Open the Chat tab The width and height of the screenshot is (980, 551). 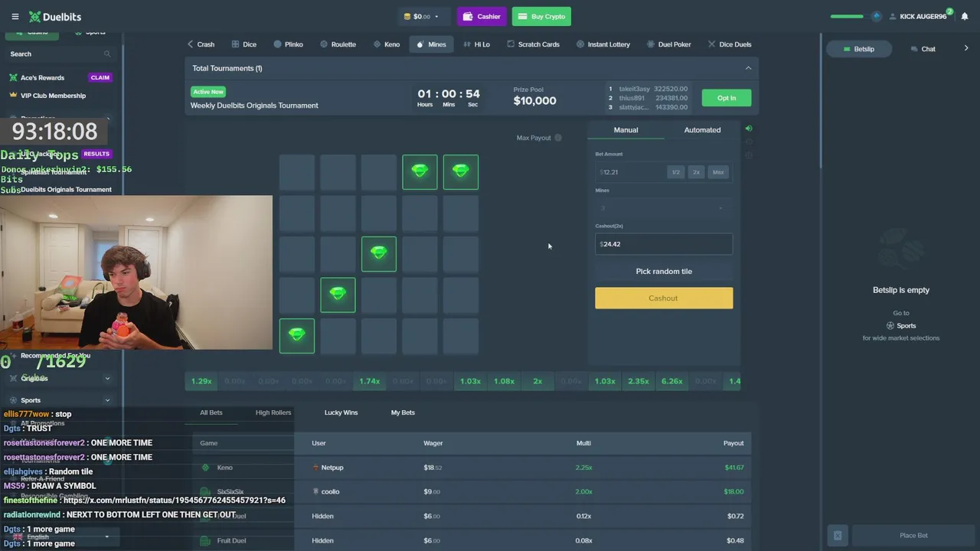[x=923, y=49]
